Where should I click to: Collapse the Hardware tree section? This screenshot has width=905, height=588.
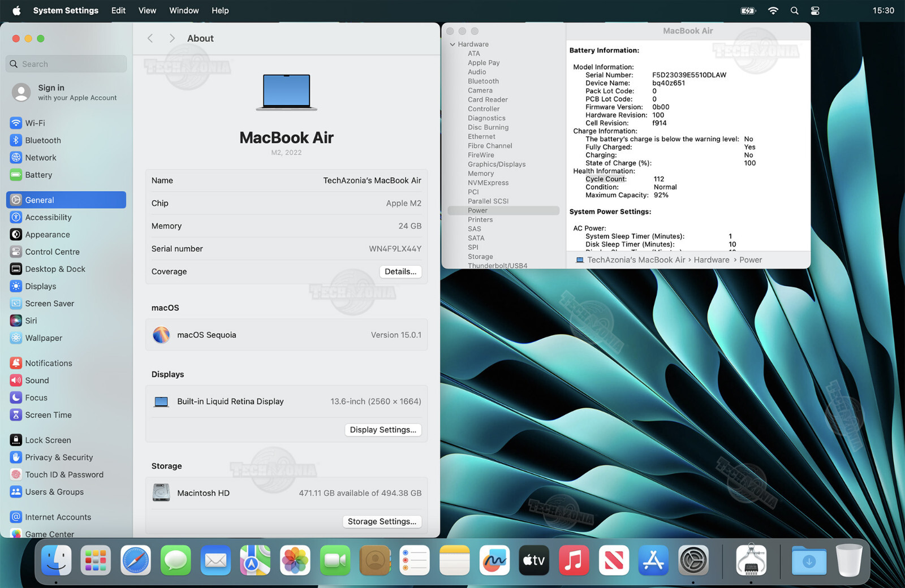tap(453, 44)
